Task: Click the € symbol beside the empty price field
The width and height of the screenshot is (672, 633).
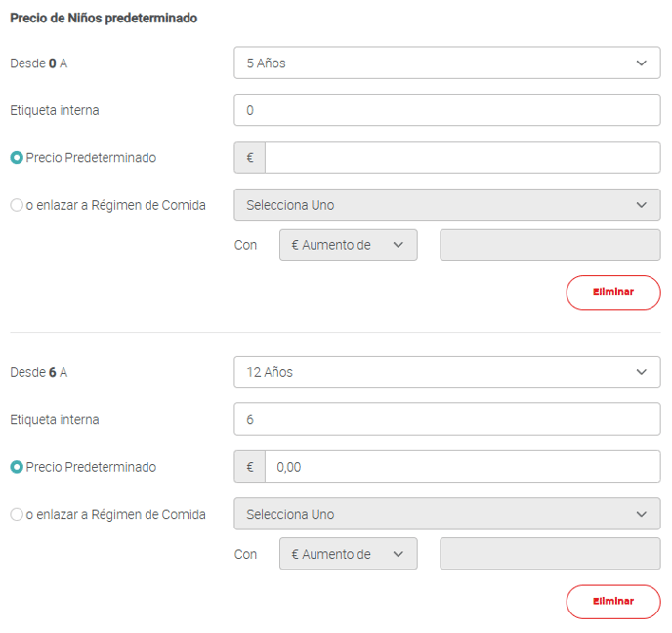Action: click(x=250, y=157)
